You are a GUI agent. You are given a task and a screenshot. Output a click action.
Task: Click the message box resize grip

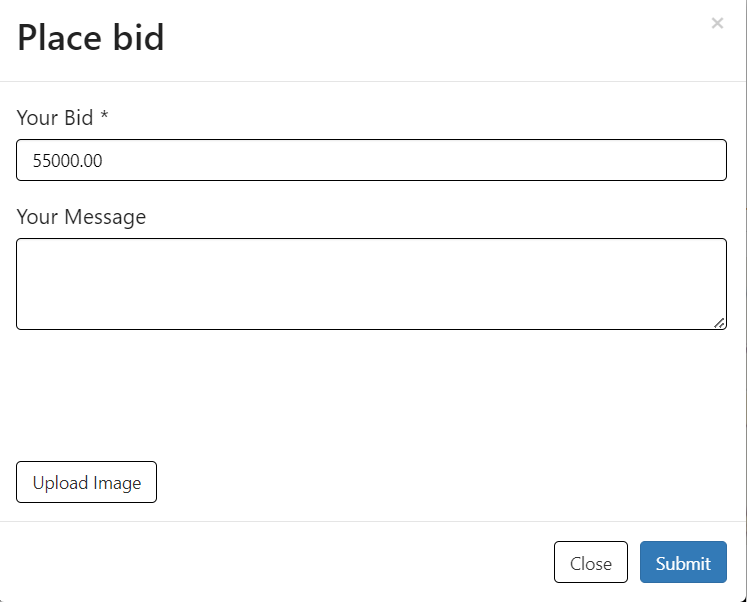coord(720,323)
